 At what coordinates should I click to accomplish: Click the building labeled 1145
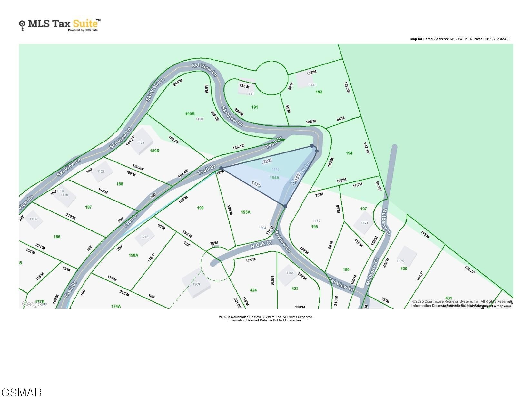(305, 80)
